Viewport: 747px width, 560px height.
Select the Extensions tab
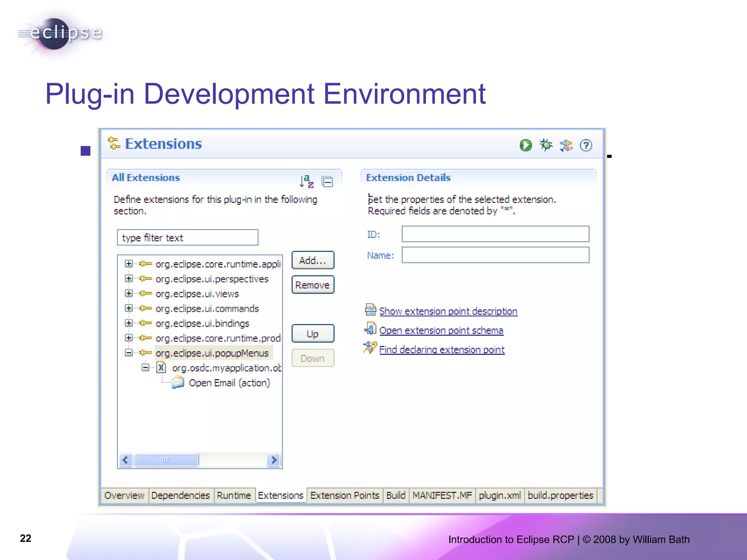click(280, 495)
